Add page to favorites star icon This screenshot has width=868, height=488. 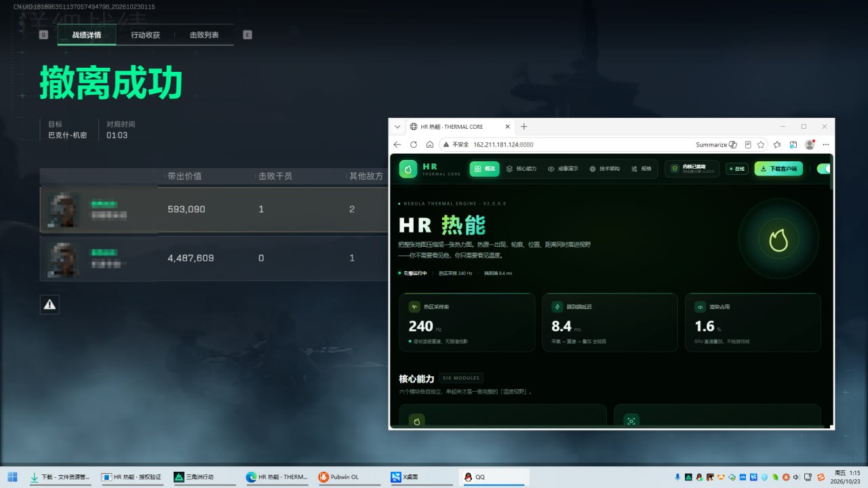coord(762,144)
